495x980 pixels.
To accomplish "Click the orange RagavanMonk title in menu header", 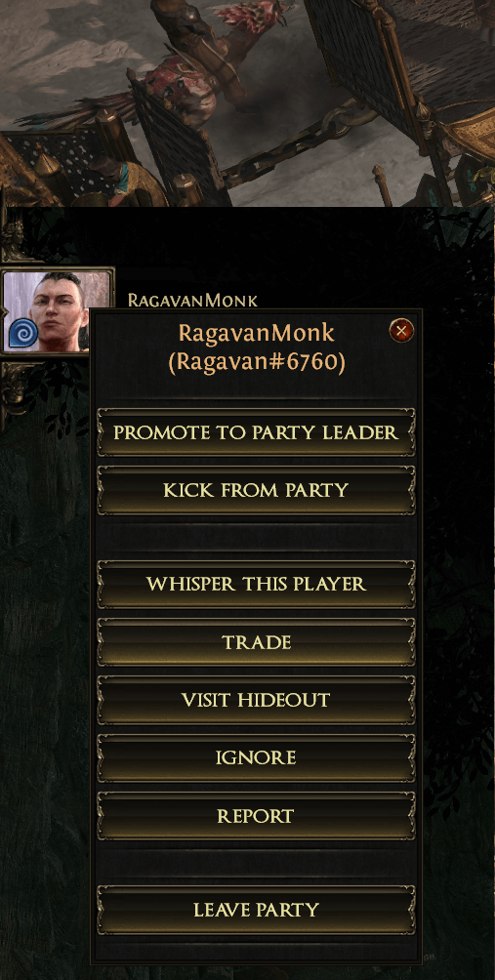I will click(256, 333).
